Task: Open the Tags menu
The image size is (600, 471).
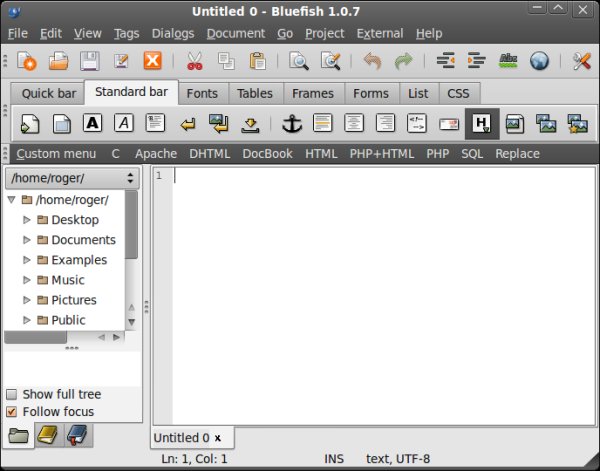Action: pos(126,34)
